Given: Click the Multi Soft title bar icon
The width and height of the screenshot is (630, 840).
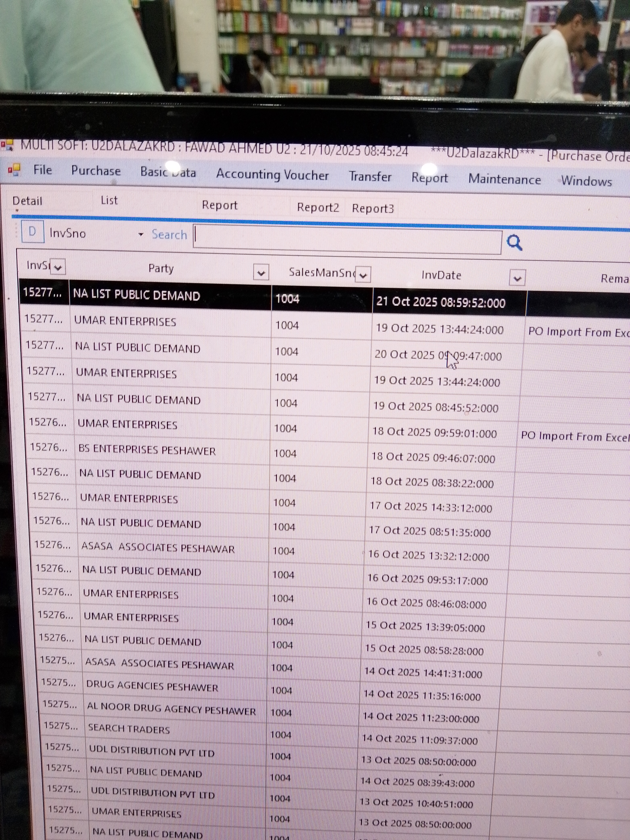Looking at the screenshot, I should (x=7, y=145).
